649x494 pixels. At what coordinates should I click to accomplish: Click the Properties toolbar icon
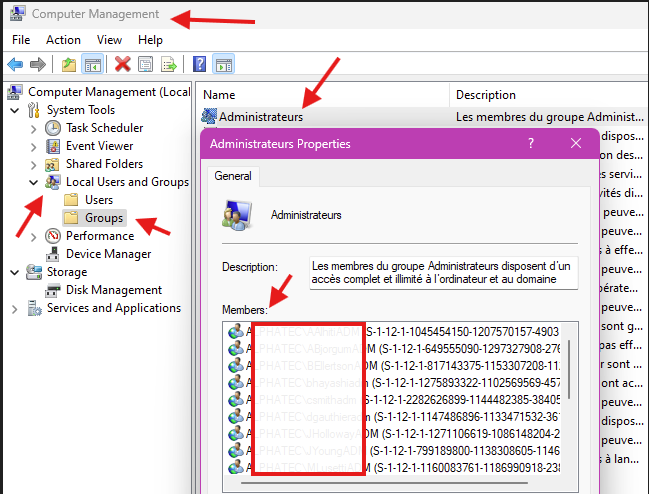point(145,65)
